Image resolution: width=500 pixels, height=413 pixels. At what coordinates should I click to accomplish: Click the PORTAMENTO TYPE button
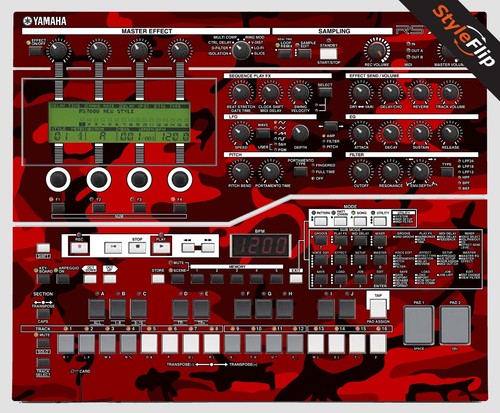coord(300,171)
